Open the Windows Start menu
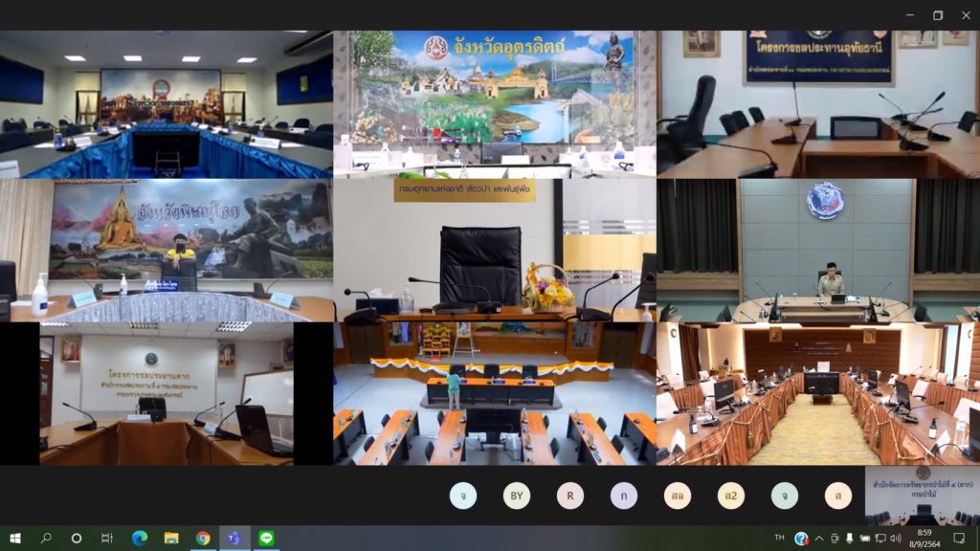This screenshot has width=980, height=551. click(x=14, y=538)
